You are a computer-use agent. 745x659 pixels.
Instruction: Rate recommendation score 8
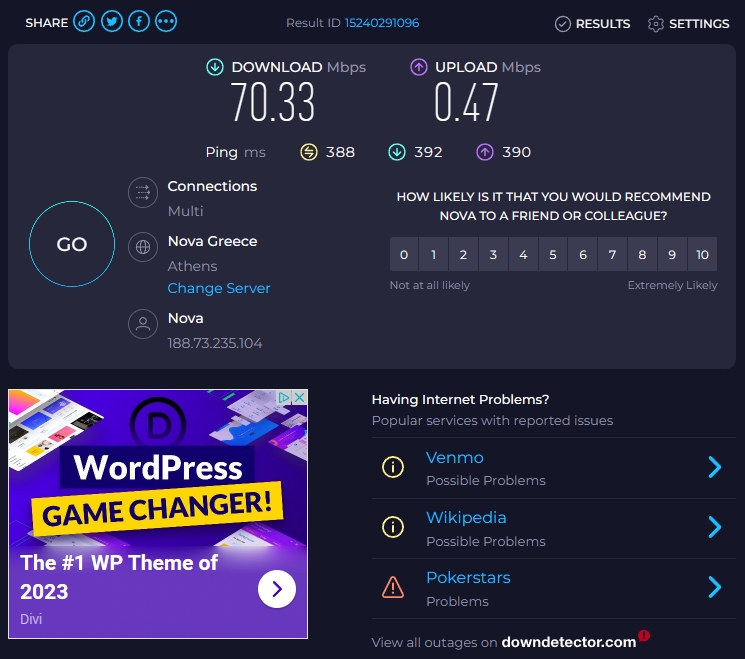pos(642,254)
